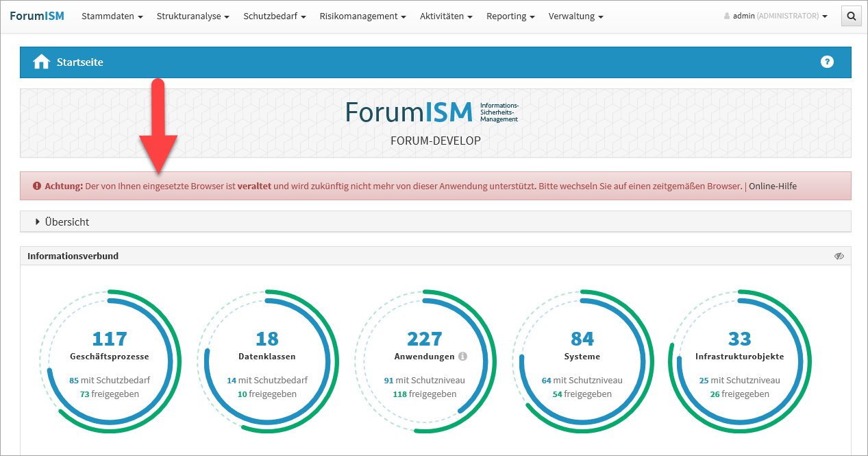The height and width of the screenshot is (456, 868).
Task: Click the info icon next to Anwendungen
Action: 462,357
